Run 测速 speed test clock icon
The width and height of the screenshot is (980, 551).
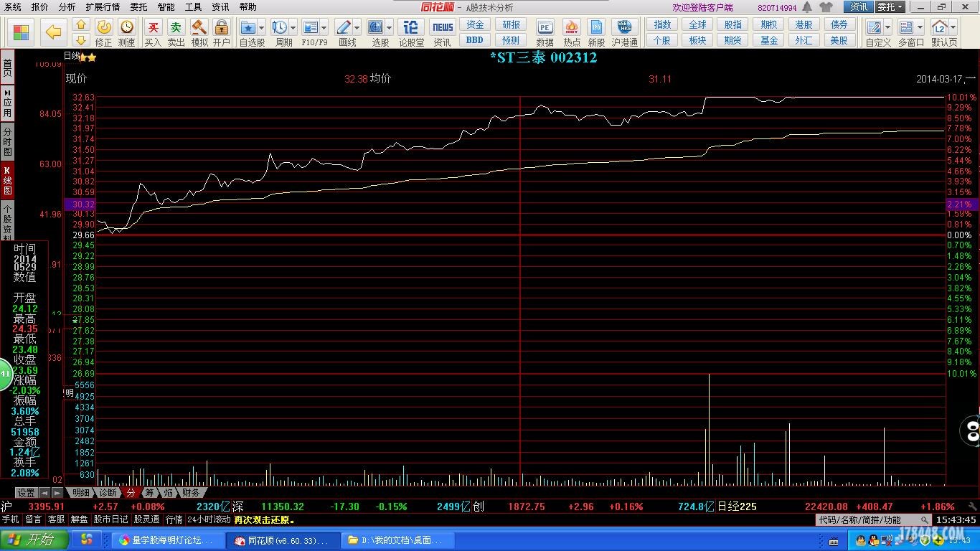[x=126, y=27]
